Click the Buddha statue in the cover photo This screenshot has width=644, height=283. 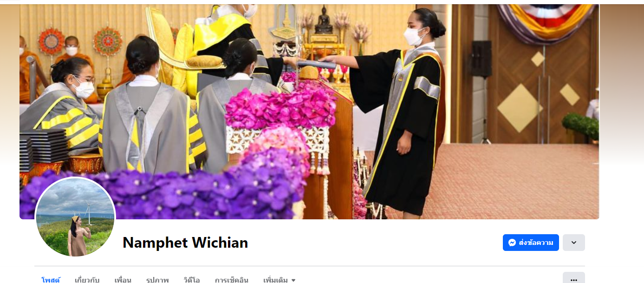coord(324,21)
